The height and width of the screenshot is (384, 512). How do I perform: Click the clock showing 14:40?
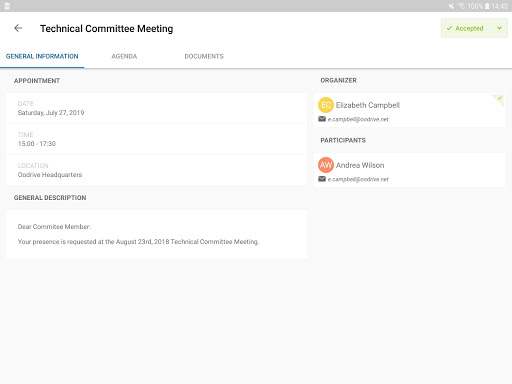pos(500,6)
